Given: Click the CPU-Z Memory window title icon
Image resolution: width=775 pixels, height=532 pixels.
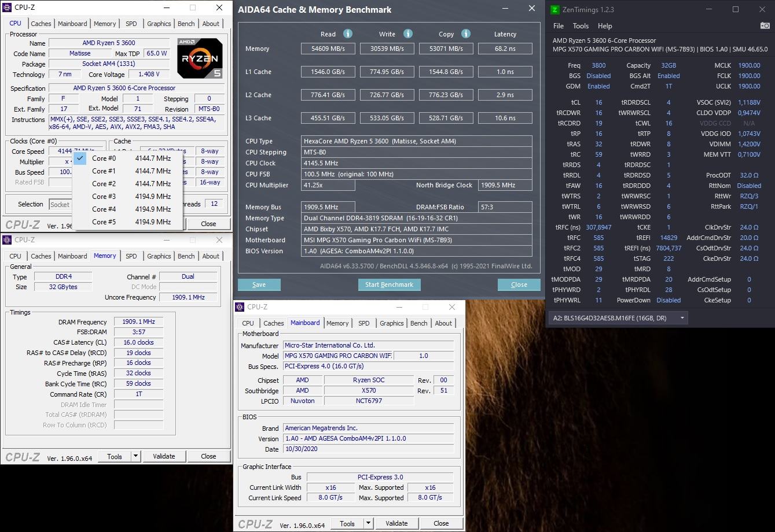Looking at the screenshot, I should (x=8, y=240).
